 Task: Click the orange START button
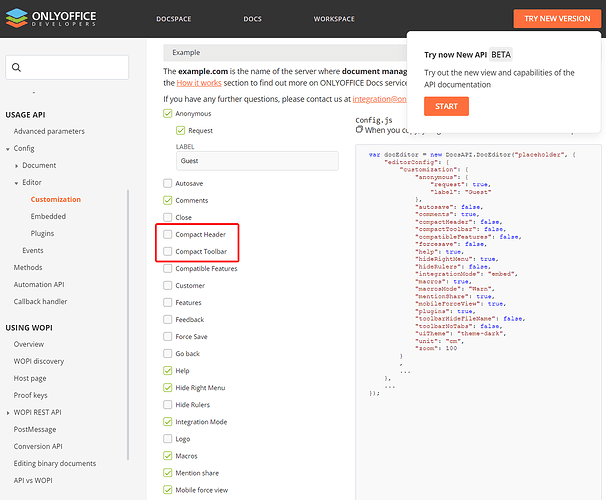point(446,106)
